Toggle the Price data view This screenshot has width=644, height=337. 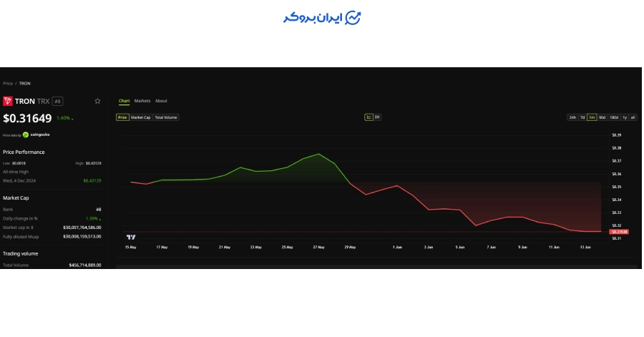pyautogui.click(x=122, y=117)
